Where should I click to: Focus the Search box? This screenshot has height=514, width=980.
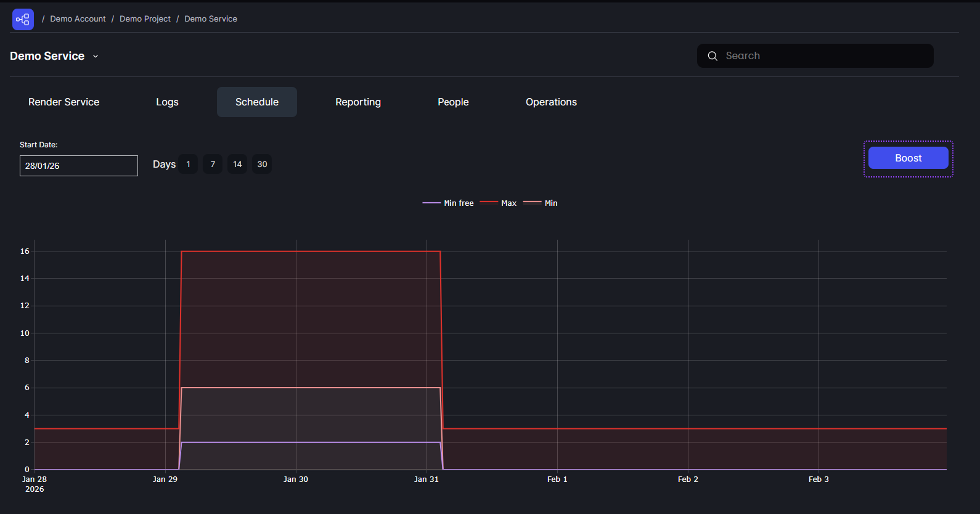coord(823,56)
